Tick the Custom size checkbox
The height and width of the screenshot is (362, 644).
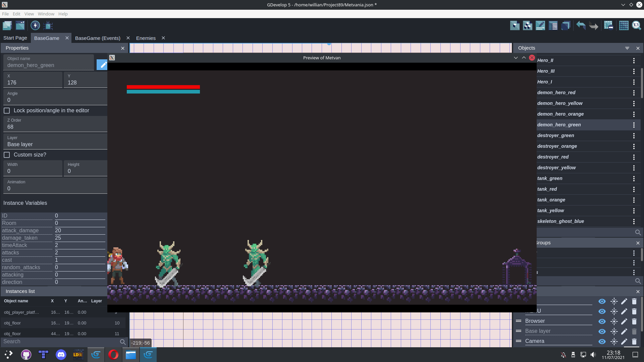pyautogui.click(x=7, y=155)
